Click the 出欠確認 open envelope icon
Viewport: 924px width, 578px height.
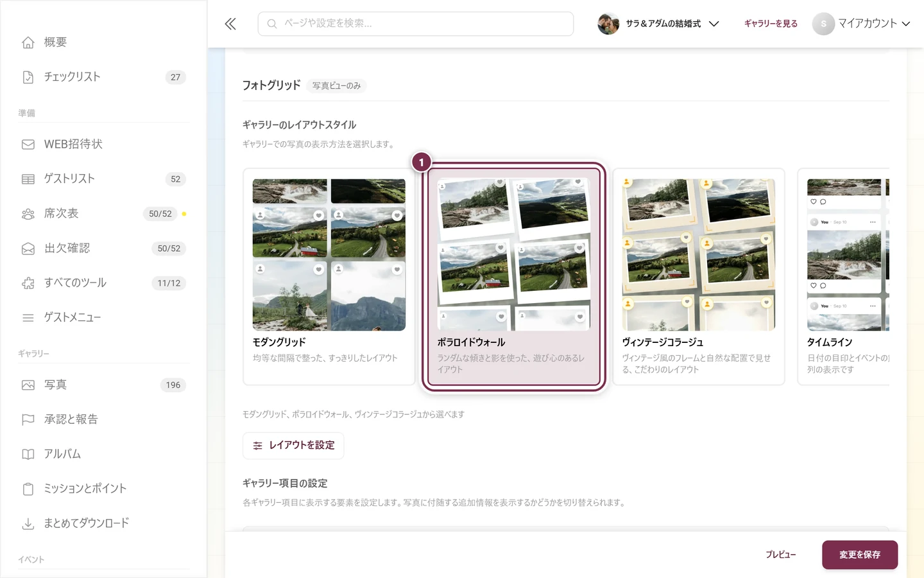[x=28, y=249]
